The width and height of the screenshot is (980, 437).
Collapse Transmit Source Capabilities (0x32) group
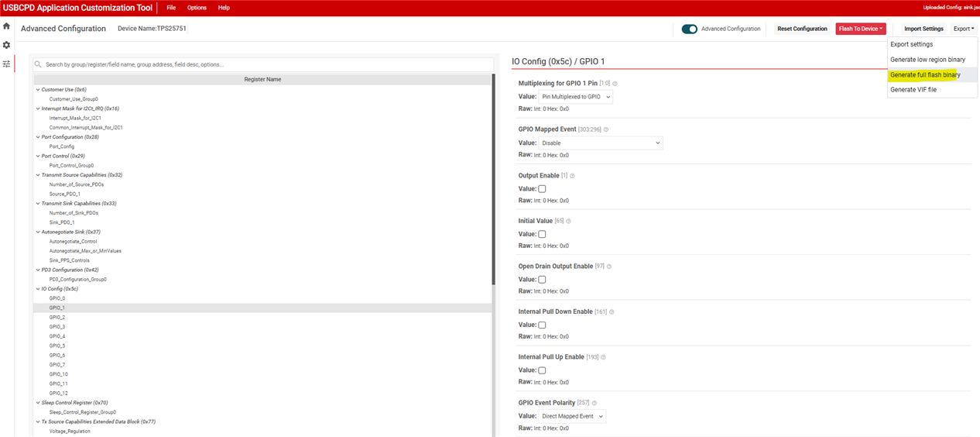(x=37, y=175)
